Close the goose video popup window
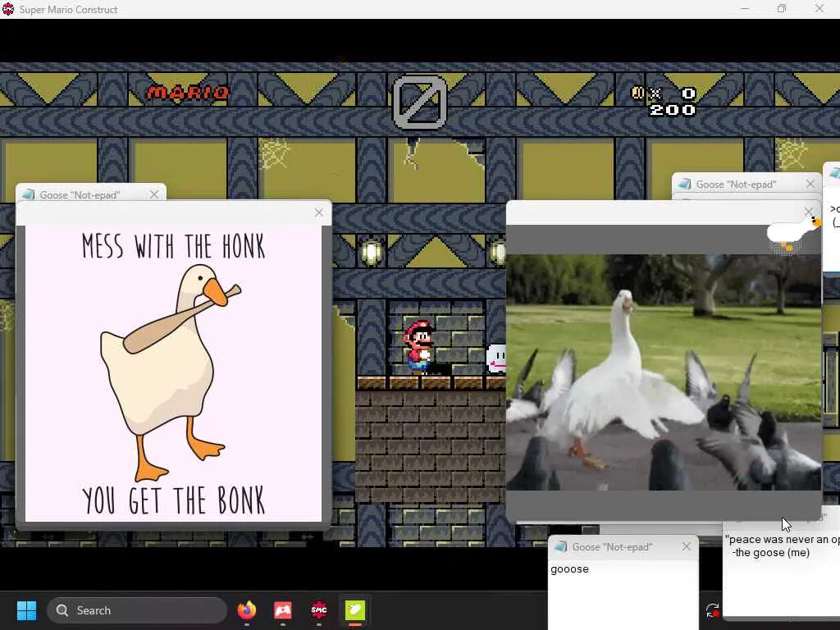This screenshot has width=840, height=630. point(808,212)
